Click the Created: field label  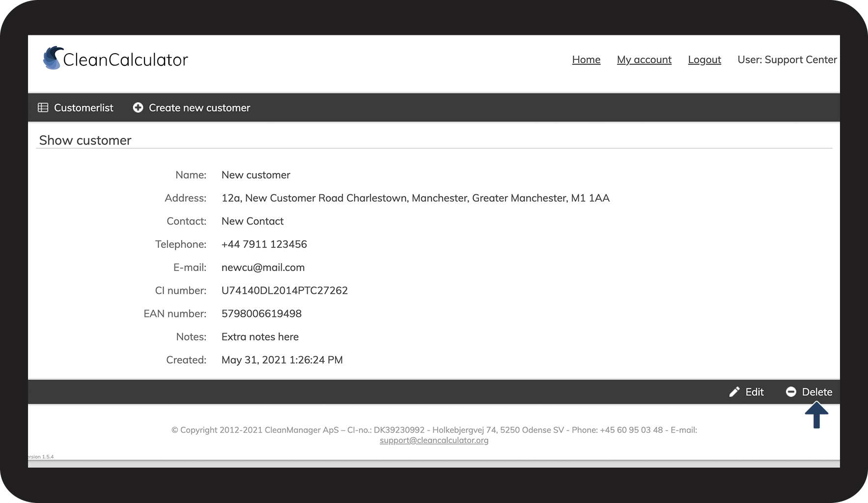[186, 360]
